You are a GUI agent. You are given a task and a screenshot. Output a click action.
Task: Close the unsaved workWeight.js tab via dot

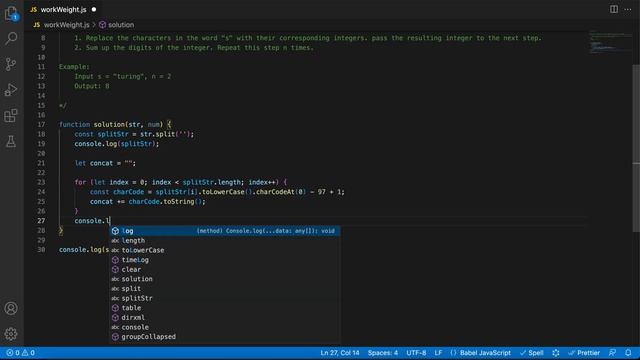[x=94, y=9]
